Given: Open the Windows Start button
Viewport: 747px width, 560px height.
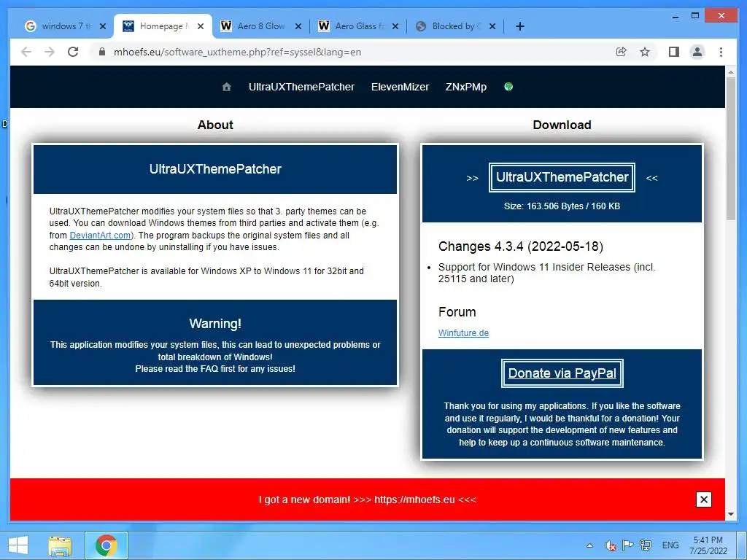Looking at the screenshot, I should 18,545.
